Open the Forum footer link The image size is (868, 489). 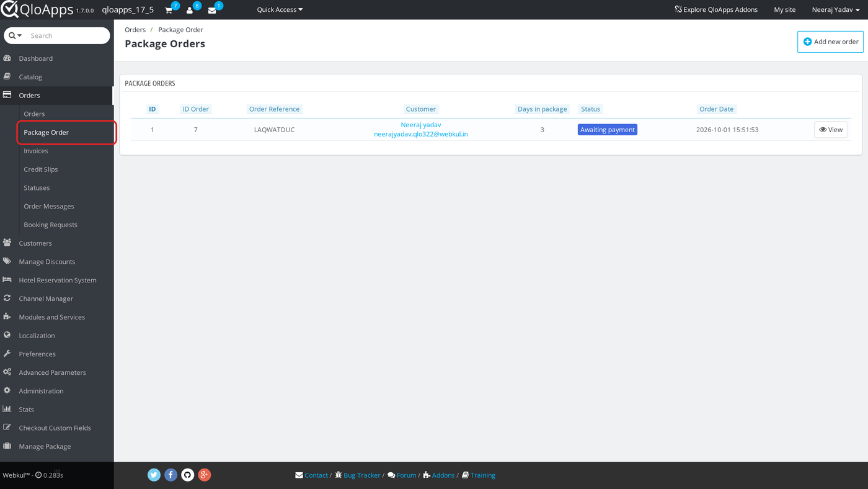pyautogui.click(x=402, y=475)
